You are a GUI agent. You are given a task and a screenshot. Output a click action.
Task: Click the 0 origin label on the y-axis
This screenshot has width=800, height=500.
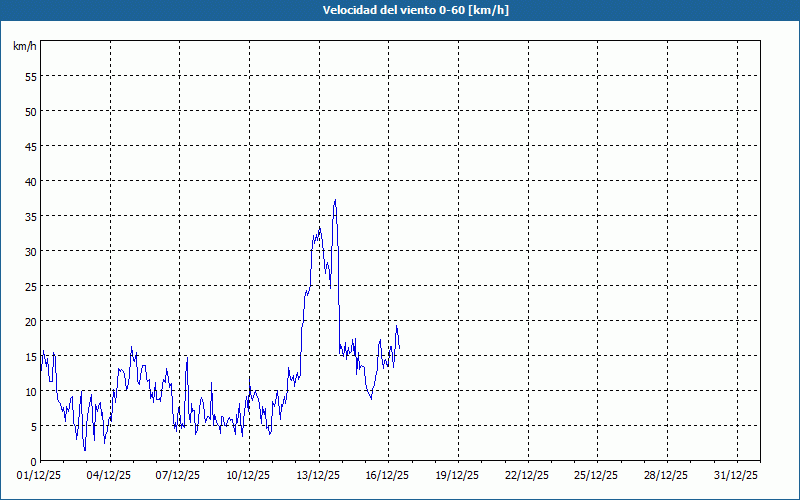(x=33, y=461)
